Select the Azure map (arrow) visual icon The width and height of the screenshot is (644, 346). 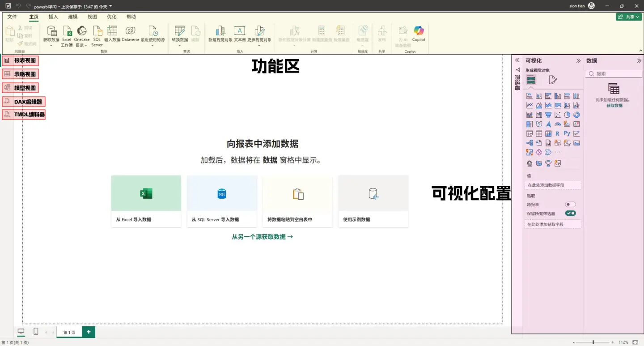pos(548,124)
